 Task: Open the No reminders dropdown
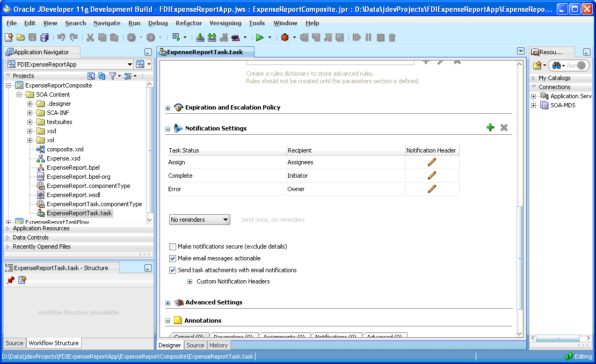200,220
